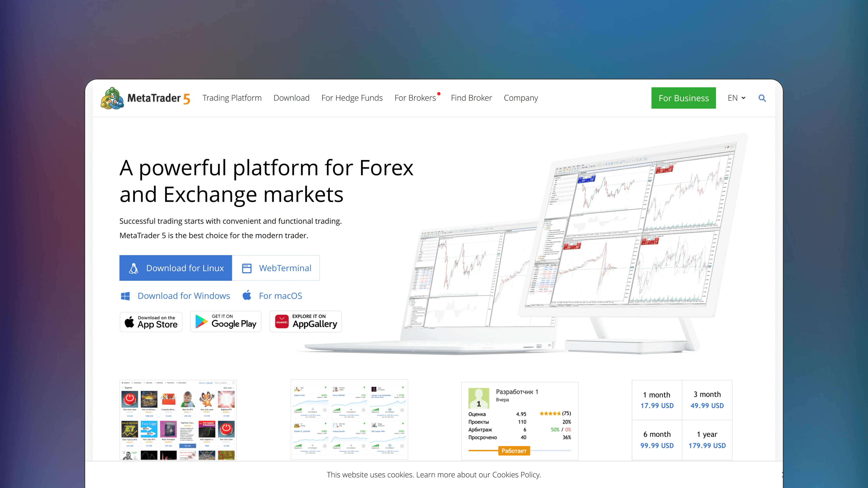Click the green For Business button
This screenshot has height=488, width=868.
point(683,98)
